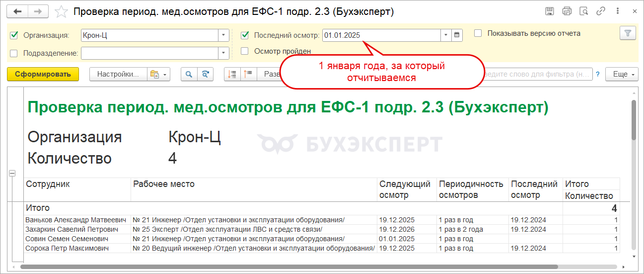Open the three-dot more menu in title bar

pyautogui.click(x=618, y=11)
